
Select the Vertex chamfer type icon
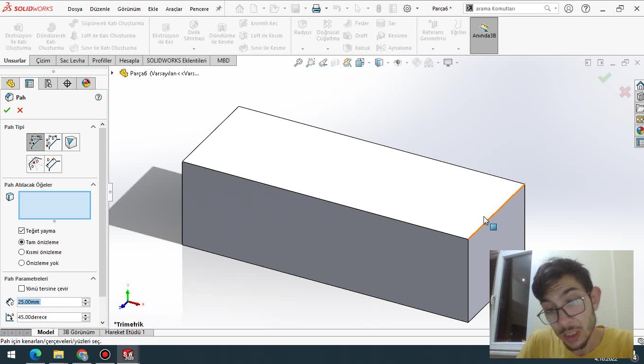coord(71,142)
